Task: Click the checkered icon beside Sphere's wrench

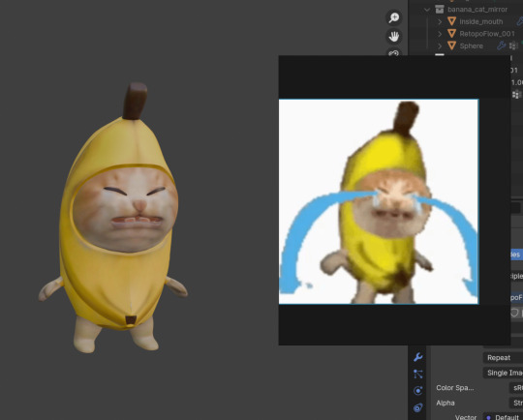Action: pyautogui.click(x=513, y=45)
